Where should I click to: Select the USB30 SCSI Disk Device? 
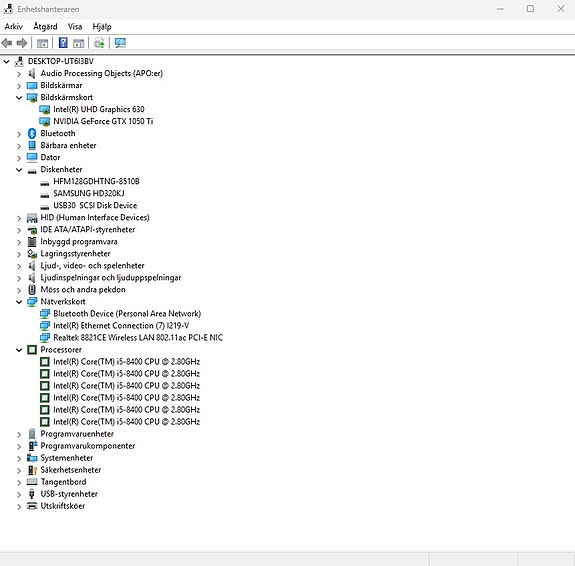click(x=95, y=205)
